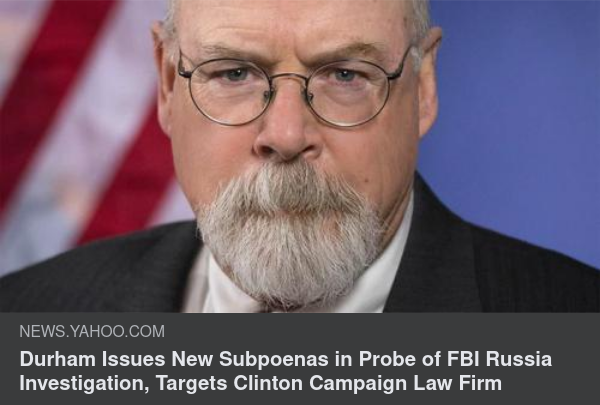The width and height of the screenshot is (600, 405).
Task: Click "Subpoenas" in the article headline
Action: click(274, 359)
